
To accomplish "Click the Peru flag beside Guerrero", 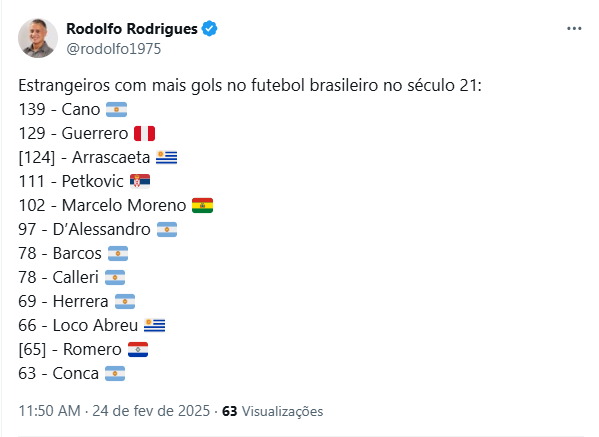I will coord(144,134).
